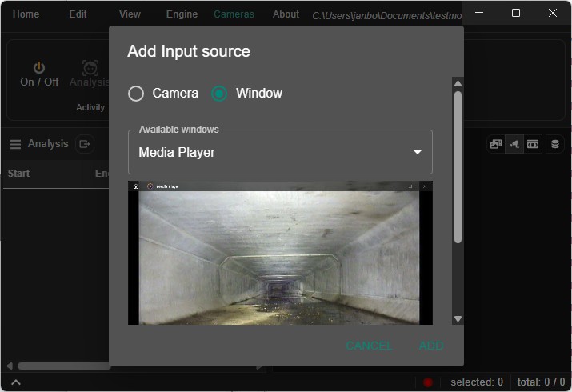Click the dialog scrollbar down arrow
The width and height of the screenshot is (572, 392).
pos(458,318)
